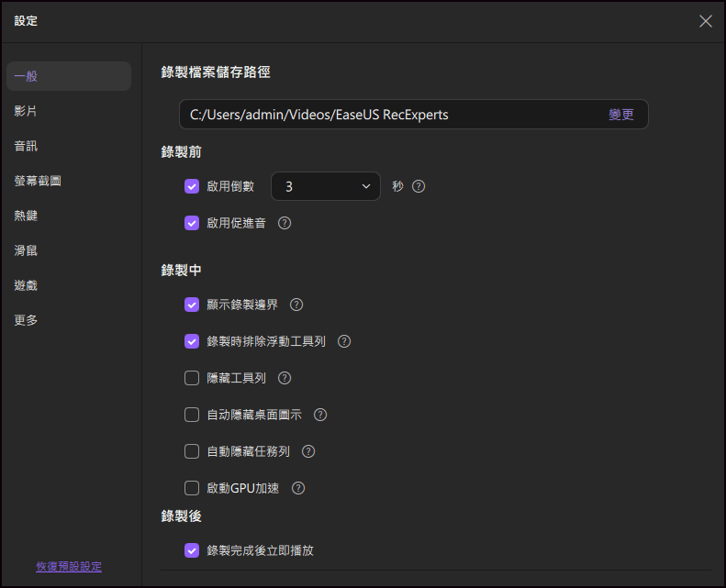The width and height of the screenshot is (726, 588).
Task: Click the recording save path field
Action: pos(413,115)
